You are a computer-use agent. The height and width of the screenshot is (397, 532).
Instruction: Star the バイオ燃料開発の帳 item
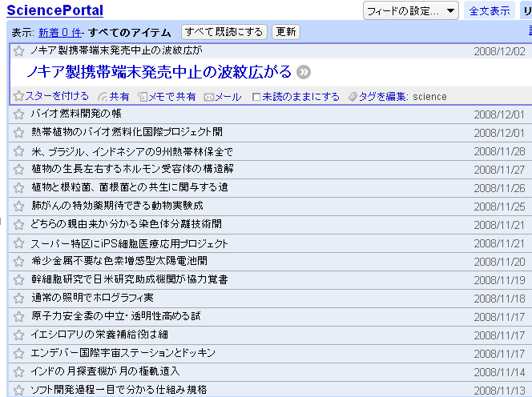18,114
